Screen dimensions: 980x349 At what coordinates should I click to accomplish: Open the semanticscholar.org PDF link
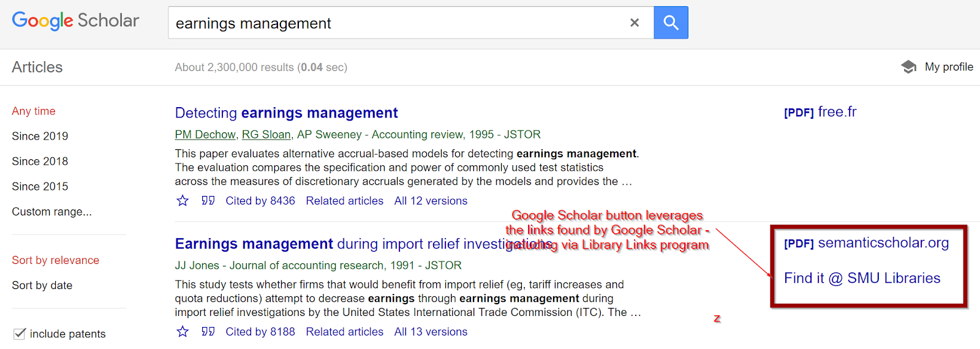coord(866,243)
